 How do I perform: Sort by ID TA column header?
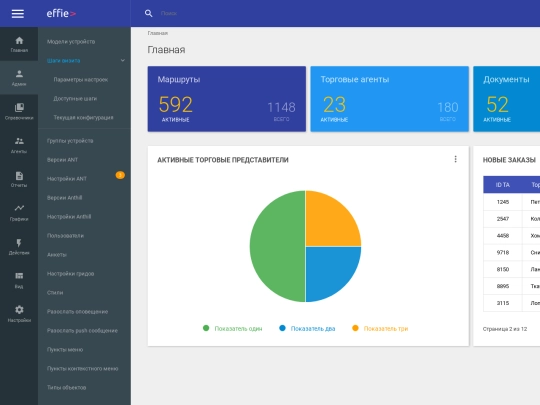[x=502, y=185]
